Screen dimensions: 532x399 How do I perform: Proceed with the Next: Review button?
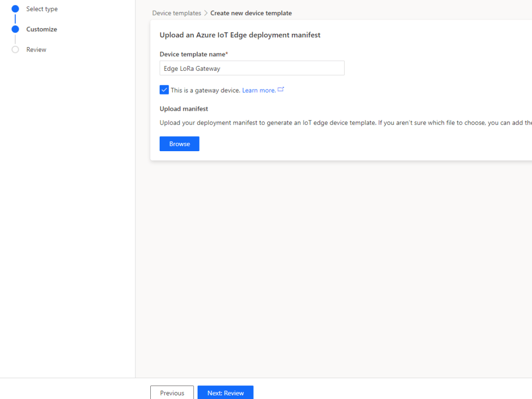(225, 393)
